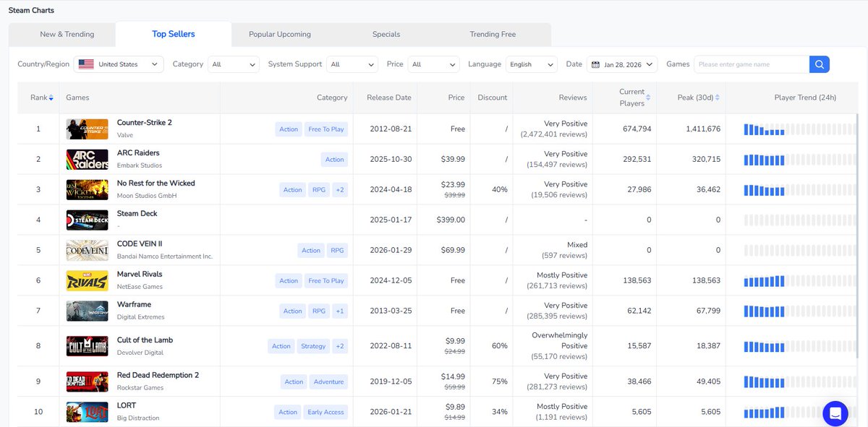Image resolution: width=868 pixels, height=427 pixels.
Task: Open the No Rest for the Wicked thumbnail
Action: point(88,190)
